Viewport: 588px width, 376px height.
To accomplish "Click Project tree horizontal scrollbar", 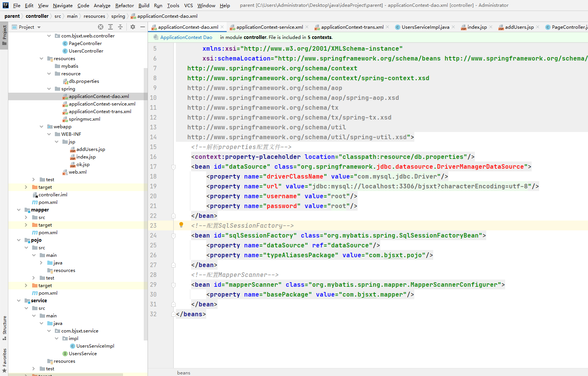I will tap(65, 374).
